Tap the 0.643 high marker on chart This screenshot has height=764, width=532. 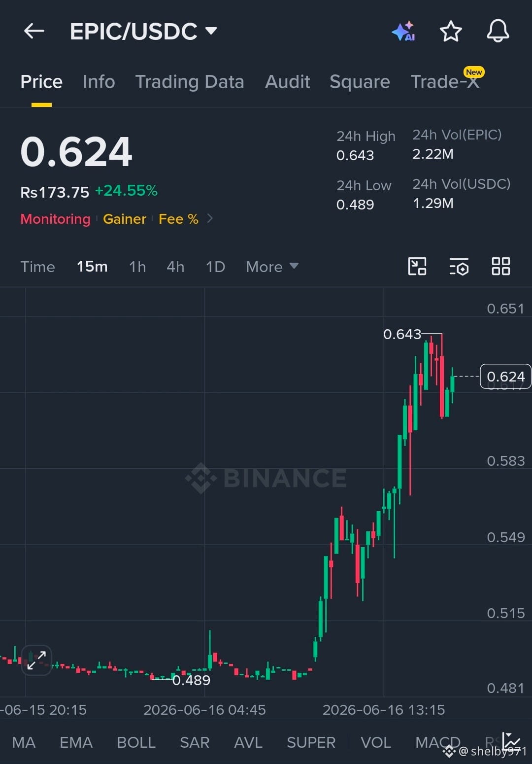[x=402, y=334]
